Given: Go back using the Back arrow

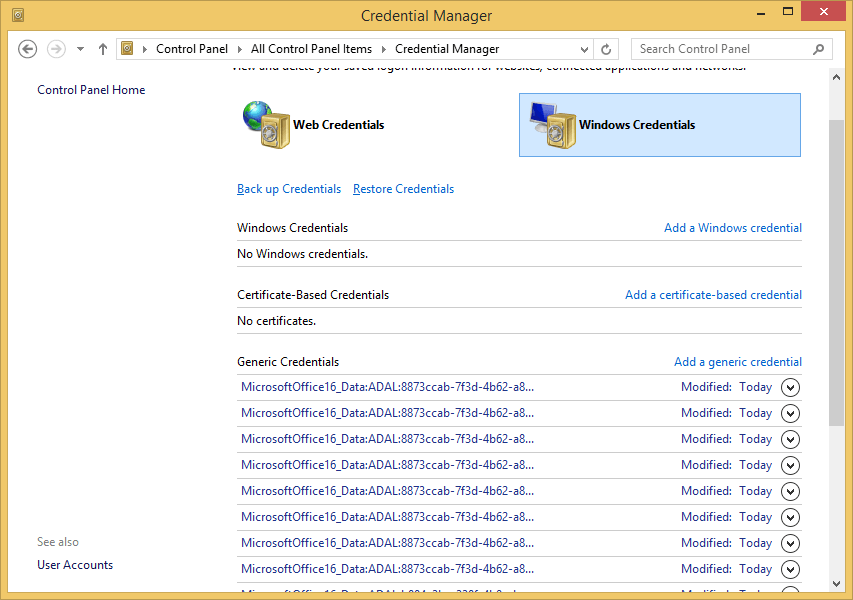Looking at the screenshot, I should pos(28,49).
